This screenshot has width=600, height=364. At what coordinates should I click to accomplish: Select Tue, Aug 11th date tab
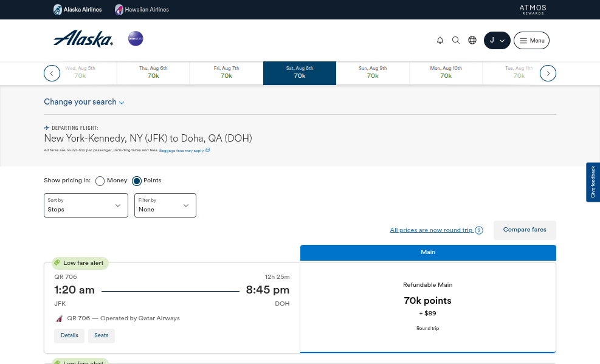519,72
